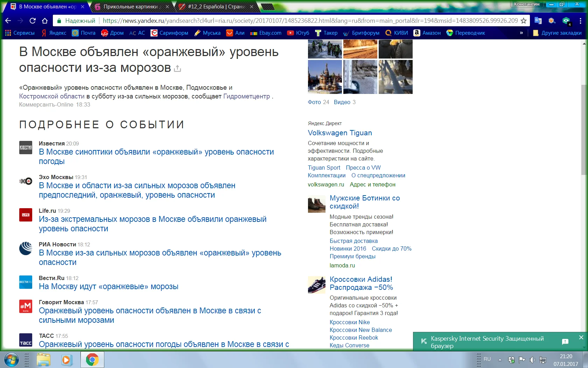Screen dimensions: 588x368
Task: Open the Chrome menu three-dots icon
Action: [x=580, y=21]
